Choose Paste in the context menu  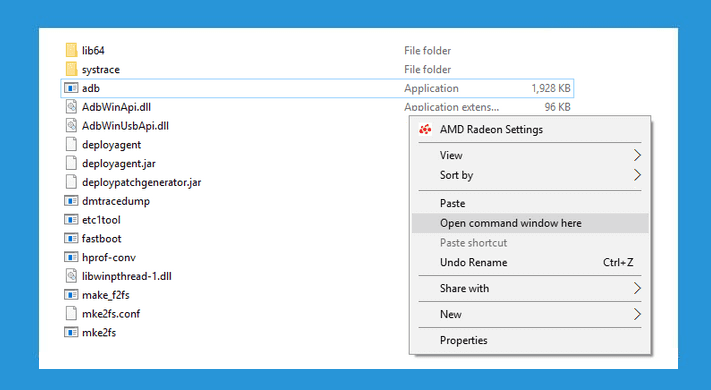[530, 203]
